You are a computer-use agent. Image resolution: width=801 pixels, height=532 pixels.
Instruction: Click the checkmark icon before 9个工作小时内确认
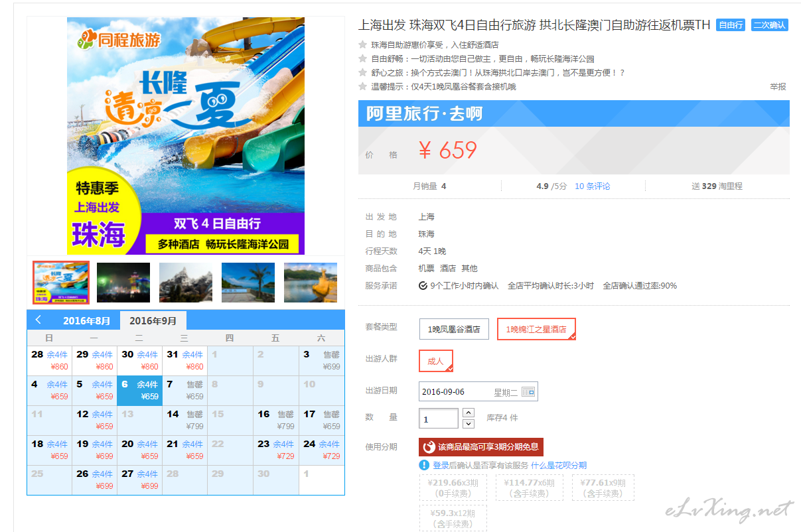tap(423, 286)
